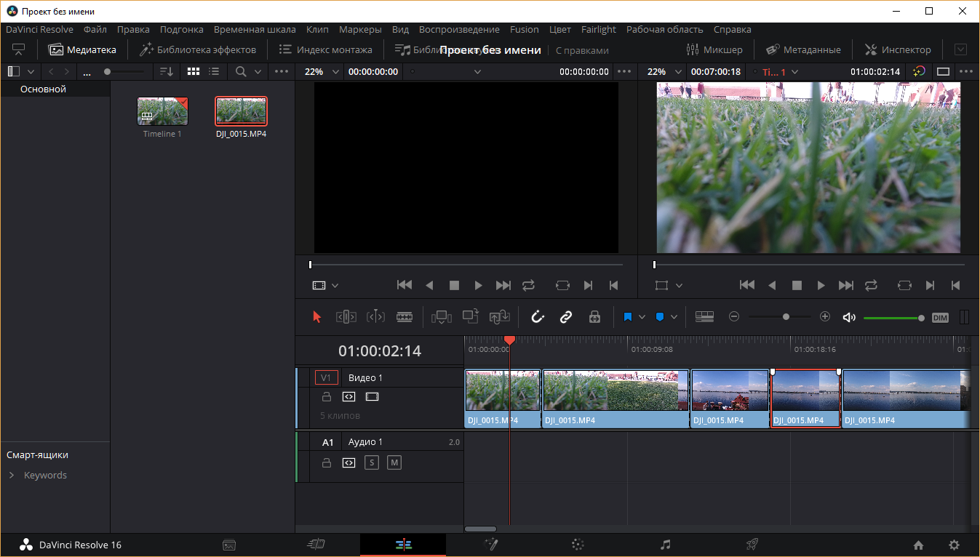
Task: Toggle Position lock icon
Action: tap(594, 317)
